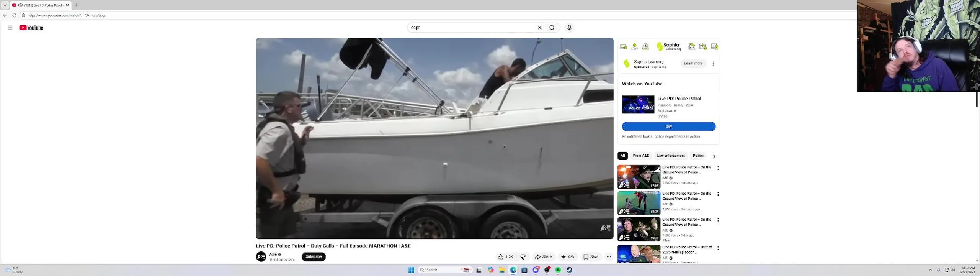This screenshot has height=276, width=980.
Task: Go back with the browser back arrow
Action: pyautogui.click(x=5, y=15)
